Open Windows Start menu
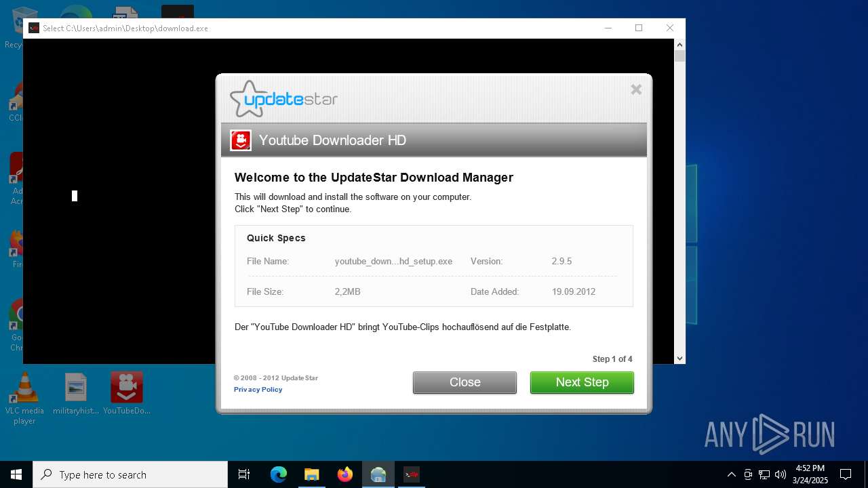This screenshot has width=868, height=488. [x=16, y=474]
